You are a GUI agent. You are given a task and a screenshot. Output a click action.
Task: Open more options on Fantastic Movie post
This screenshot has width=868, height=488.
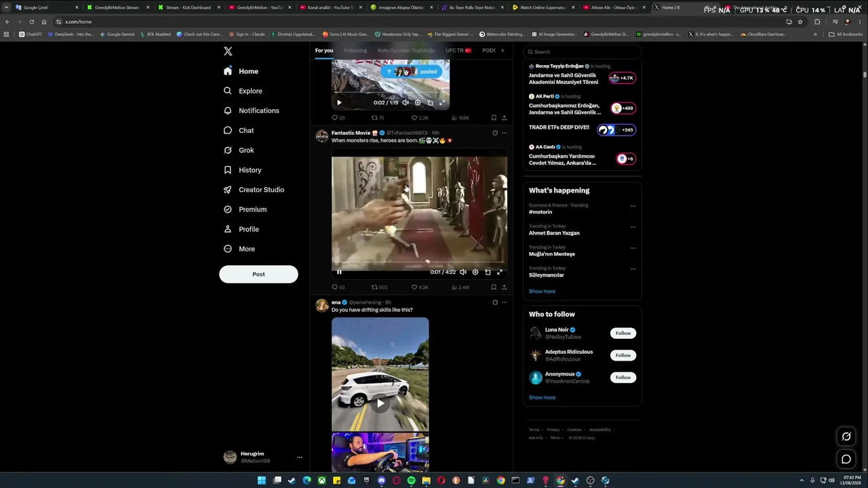[504, 133]
